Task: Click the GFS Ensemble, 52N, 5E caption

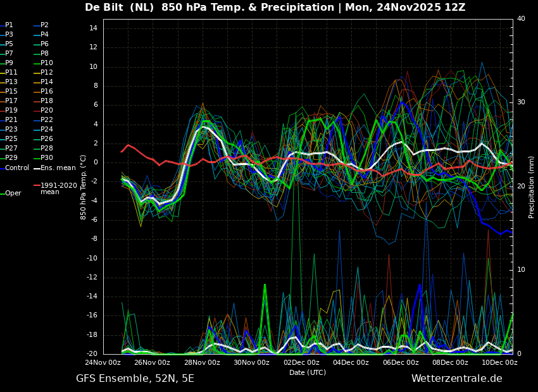Action: click(x=135, y=379)
